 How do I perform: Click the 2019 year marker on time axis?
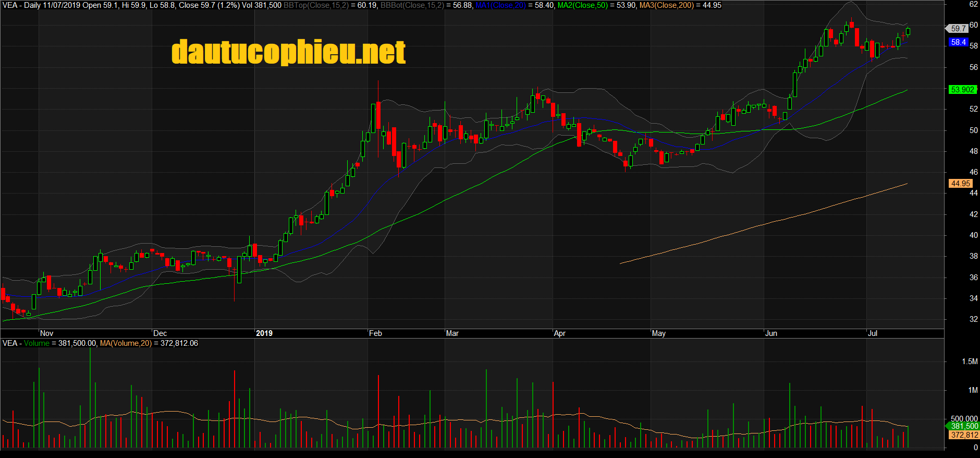[264, 333]
